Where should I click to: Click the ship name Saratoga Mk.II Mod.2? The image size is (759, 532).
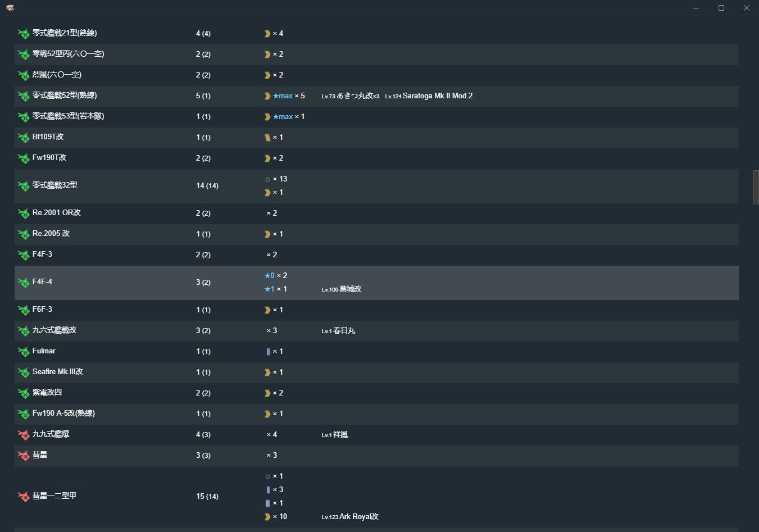pyautogui.click(x=437, y=96)
